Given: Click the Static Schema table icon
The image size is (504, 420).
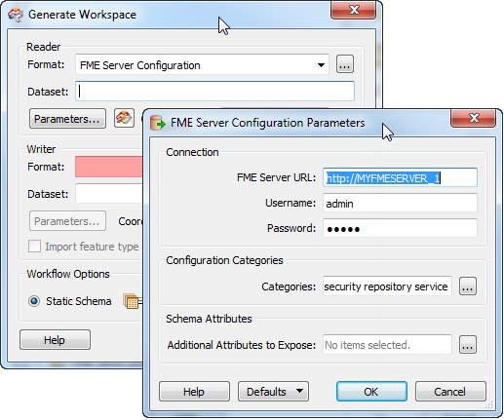Looking at the screenshot, I should [x=132, y=301].
